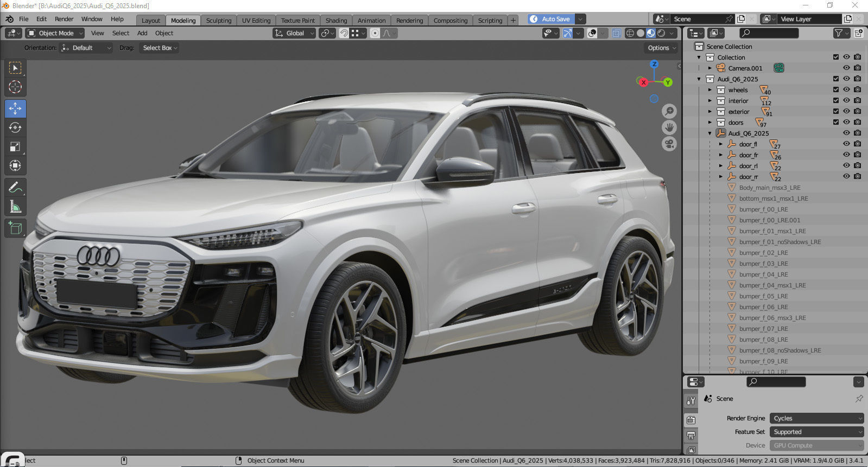Viewport: 868px width, 467px height.
Task: Select rendered viewport shading
Action: click(x=661, y=33)
